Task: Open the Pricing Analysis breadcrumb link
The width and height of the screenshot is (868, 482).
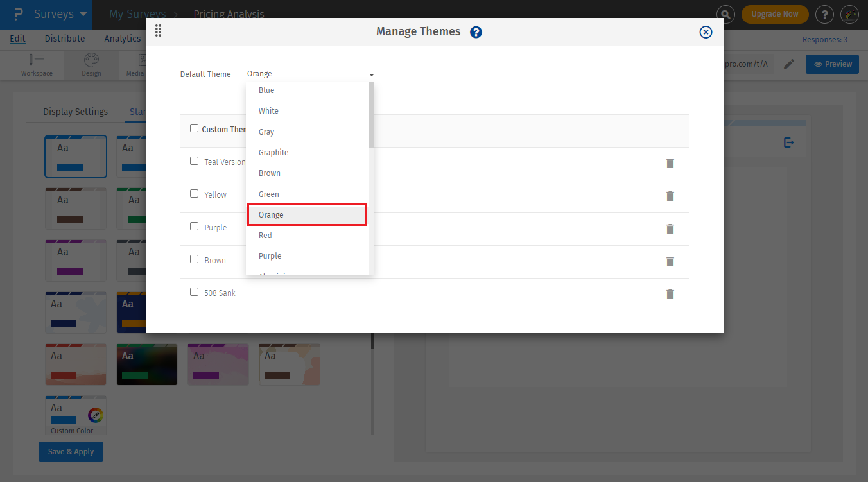Action: [x=229, y=14]
